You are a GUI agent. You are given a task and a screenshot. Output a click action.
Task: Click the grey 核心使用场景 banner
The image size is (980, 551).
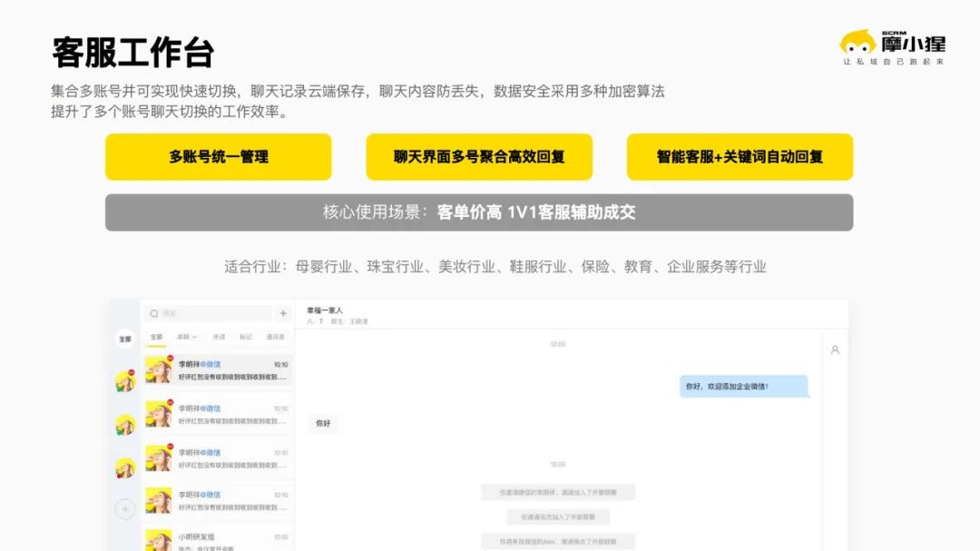479,212
